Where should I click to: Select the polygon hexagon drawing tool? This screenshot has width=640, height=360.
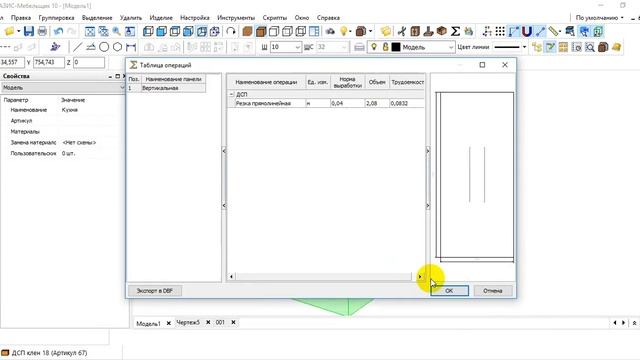(x=118, y=47)
